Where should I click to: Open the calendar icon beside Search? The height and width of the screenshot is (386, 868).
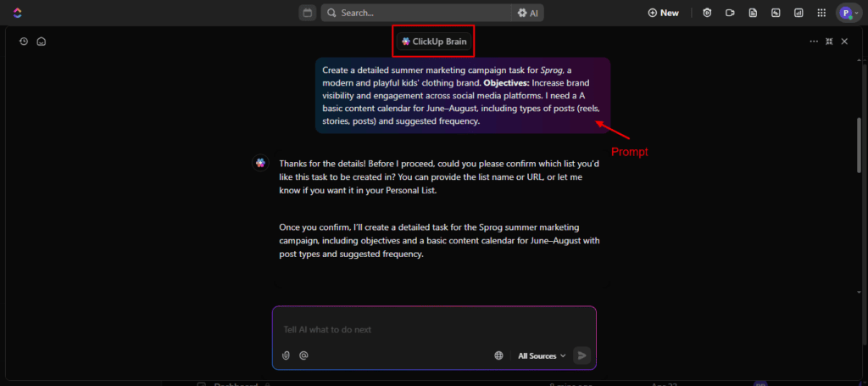click(x=307, y=13)
